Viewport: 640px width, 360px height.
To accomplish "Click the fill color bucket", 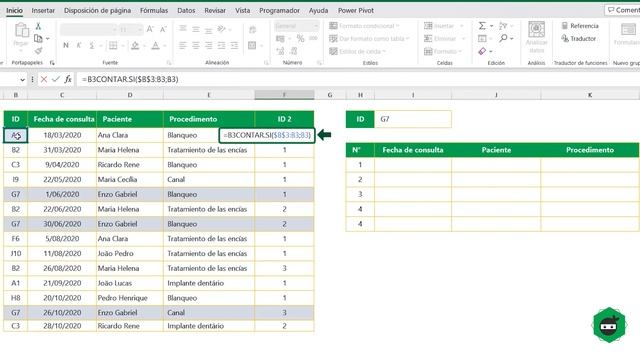I will (x=135, y=45).
